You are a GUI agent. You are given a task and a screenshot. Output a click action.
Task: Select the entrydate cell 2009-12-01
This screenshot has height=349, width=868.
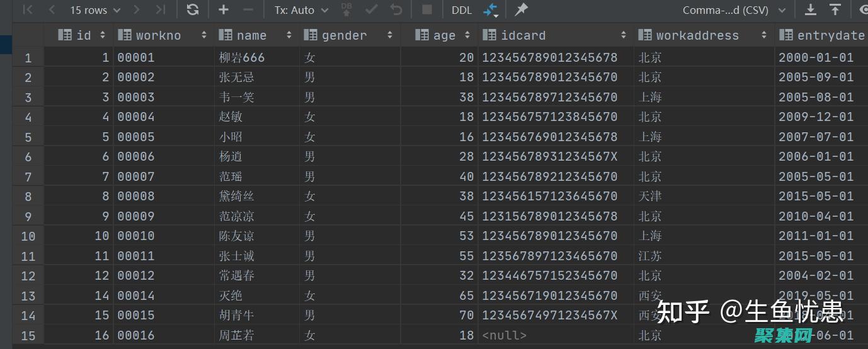click(816, 117)
